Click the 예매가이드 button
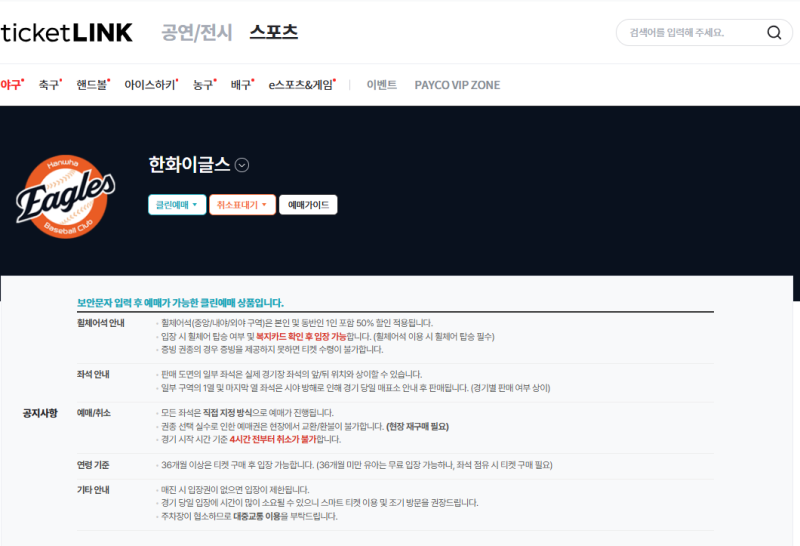Viewport: 800px width, 546px height. coord(308,205)
